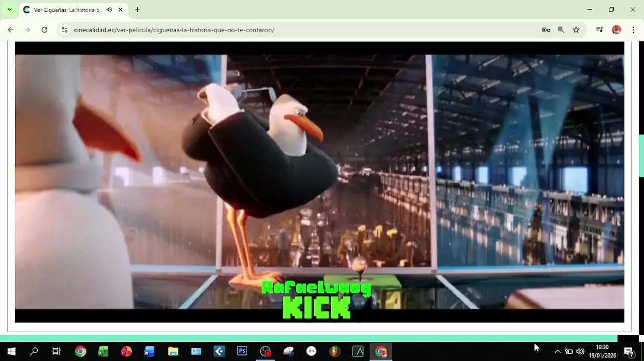This screenshot has width=644, height=361.
Task: Show hidden system tray icons
Action: (557, 351)
